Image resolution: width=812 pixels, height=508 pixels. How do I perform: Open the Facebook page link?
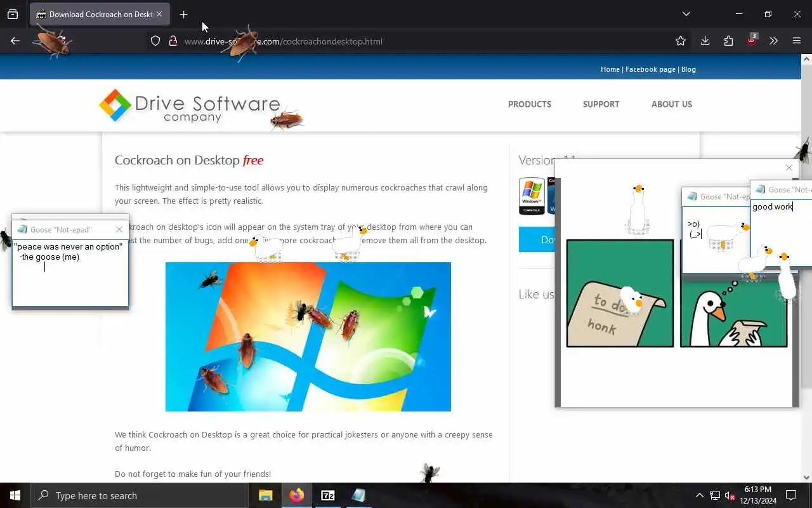point(650,69)
